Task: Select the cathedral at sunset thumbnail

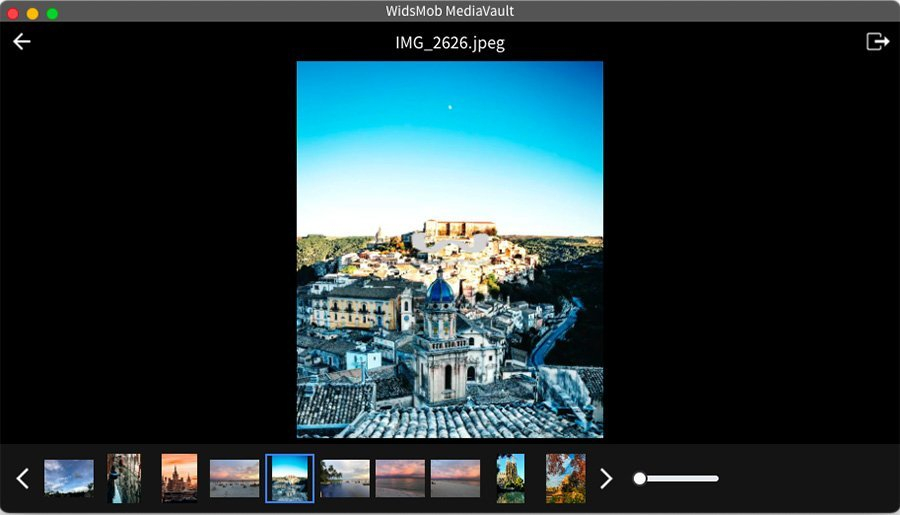Action: coord(179,478)
